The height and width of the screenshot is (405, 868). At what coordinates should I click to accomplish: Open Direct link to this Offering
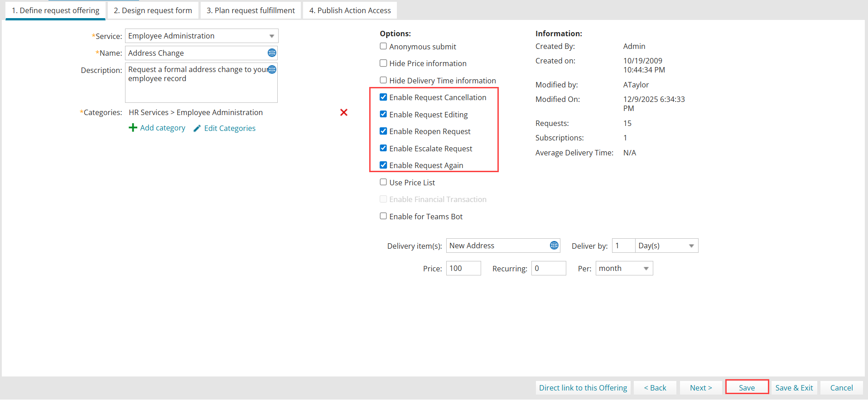point(583,388)
